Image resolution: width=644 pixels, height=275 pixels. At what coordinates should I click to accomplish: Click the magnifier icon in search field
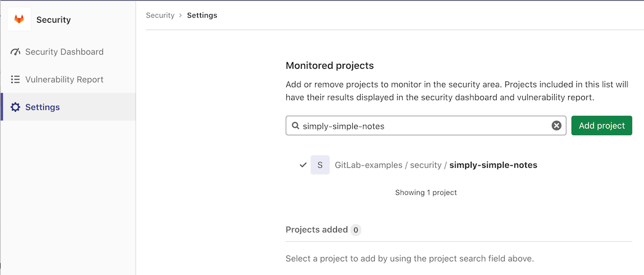click(296, 126)
